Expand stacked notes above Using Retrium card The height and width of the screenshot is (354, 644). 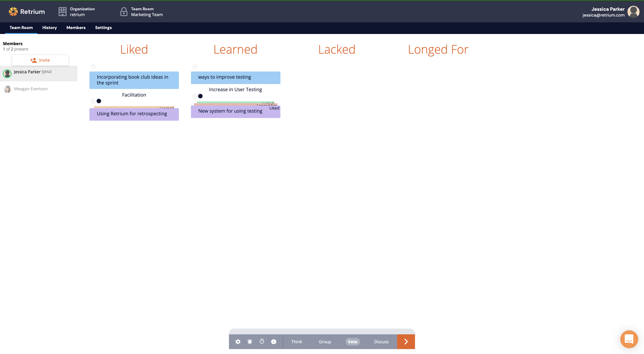pyautogui.click(x=134, y=107)
